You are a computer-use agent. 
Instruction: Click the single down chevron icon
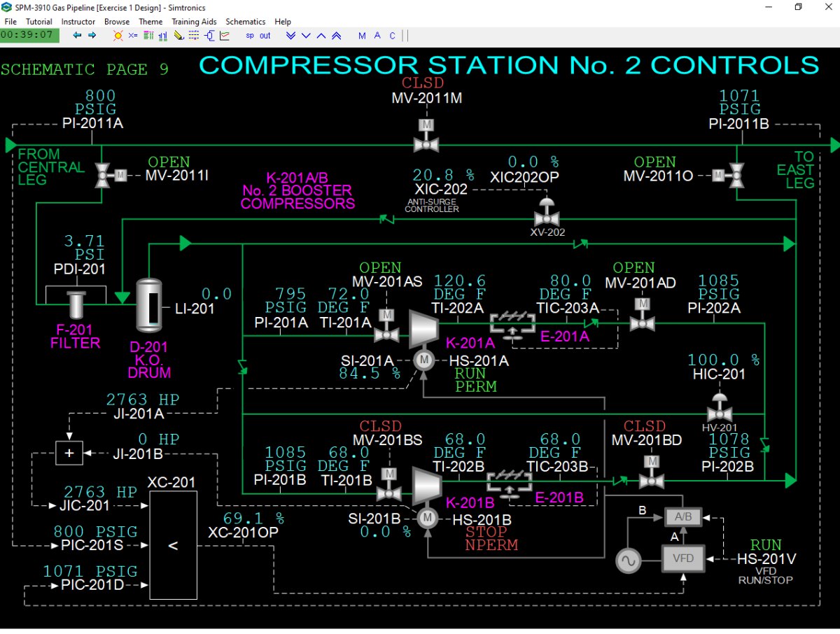click(x=307, y=35)
